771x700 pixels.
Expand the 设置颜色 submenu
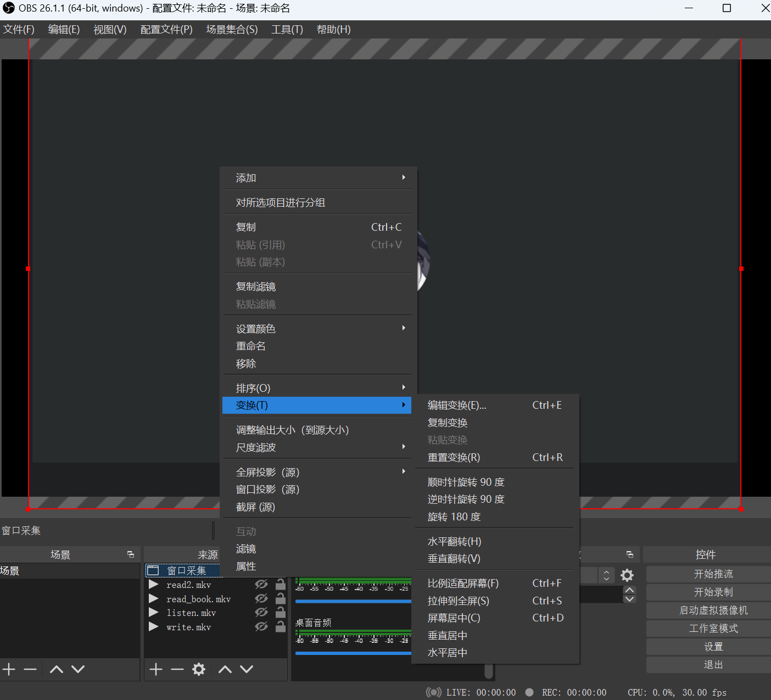(x=318, y=329)
